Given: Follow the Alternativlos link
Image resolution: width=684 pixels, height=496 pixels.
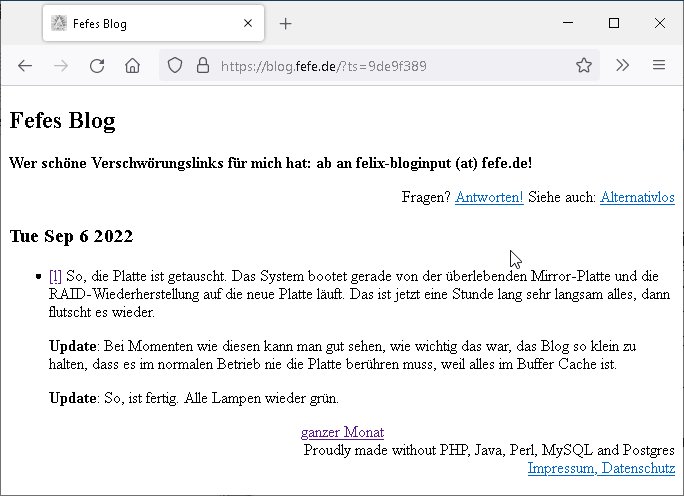Looking at the screenshot, I should [x=637, y=197].
